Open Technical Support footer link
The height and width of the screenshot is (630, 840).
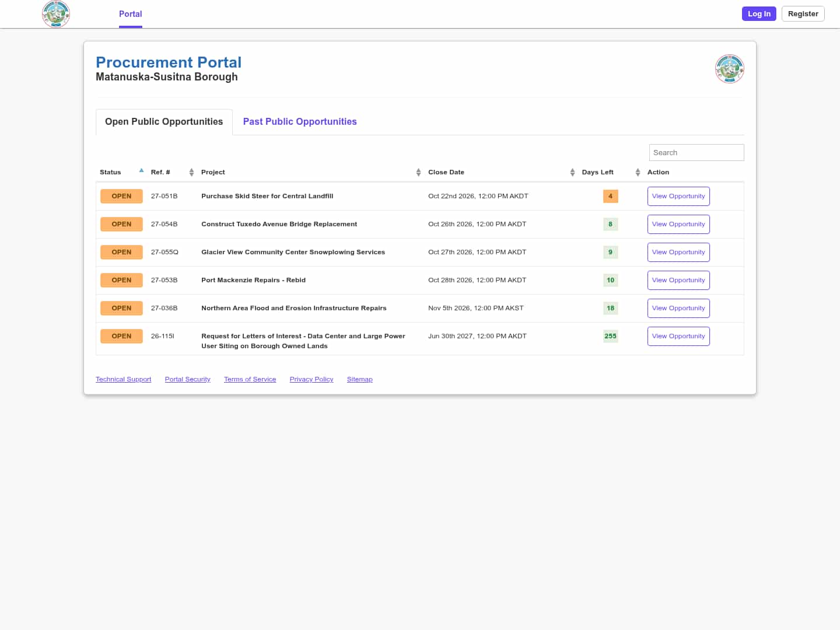click(123, 379)
